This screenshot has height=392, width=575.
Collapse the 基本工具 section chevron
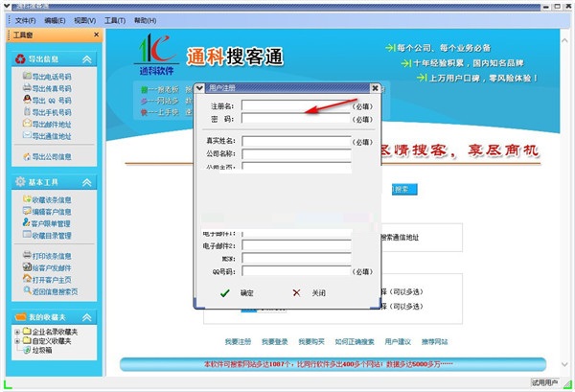point(87,182)
